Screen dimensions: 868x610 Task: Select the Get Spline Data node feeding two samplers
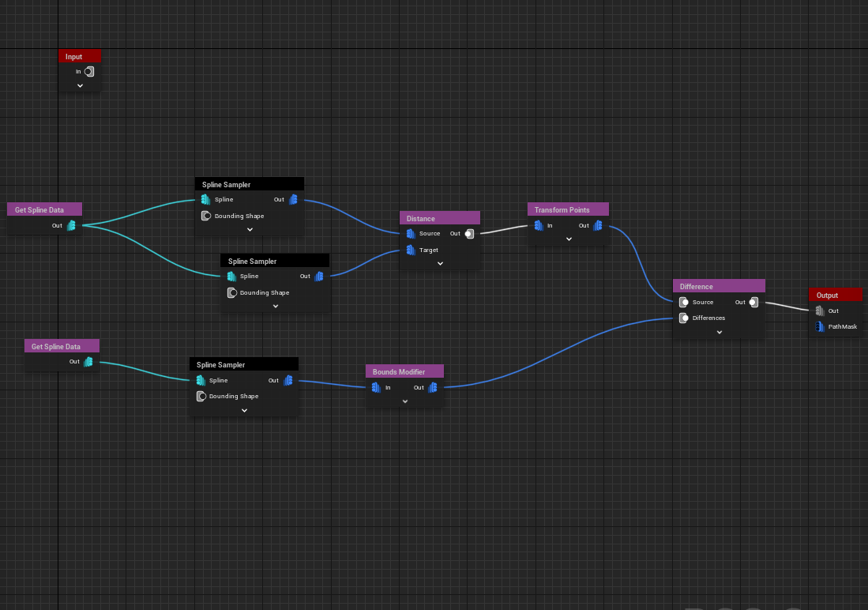coord(44,209)
